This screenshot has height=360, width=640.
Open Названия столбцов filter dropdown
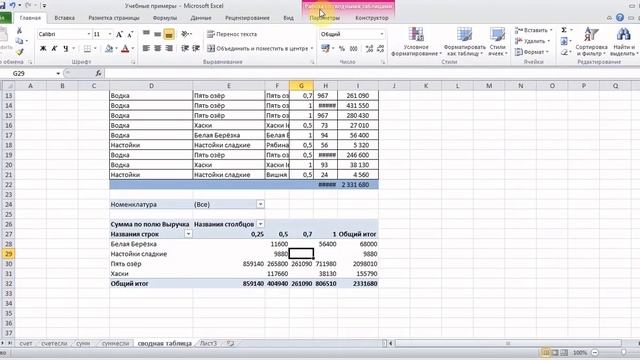pos(260,224)
